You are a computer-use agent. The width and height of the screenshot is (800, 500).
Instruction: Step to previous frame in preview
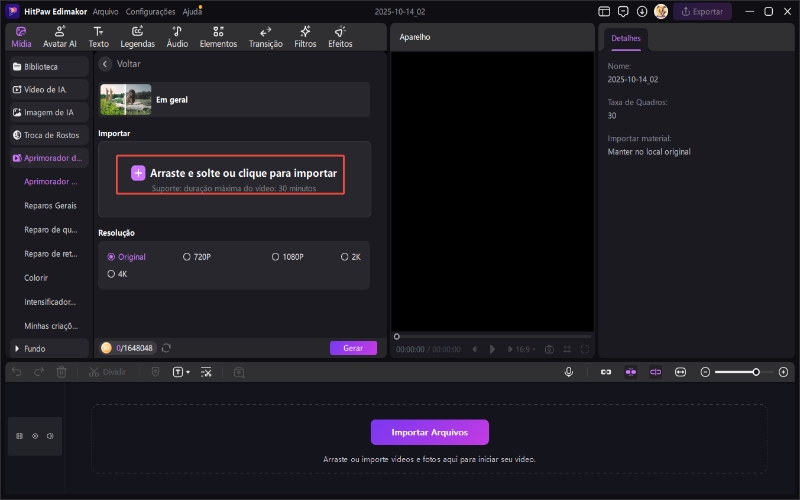(x=474, y=349)
